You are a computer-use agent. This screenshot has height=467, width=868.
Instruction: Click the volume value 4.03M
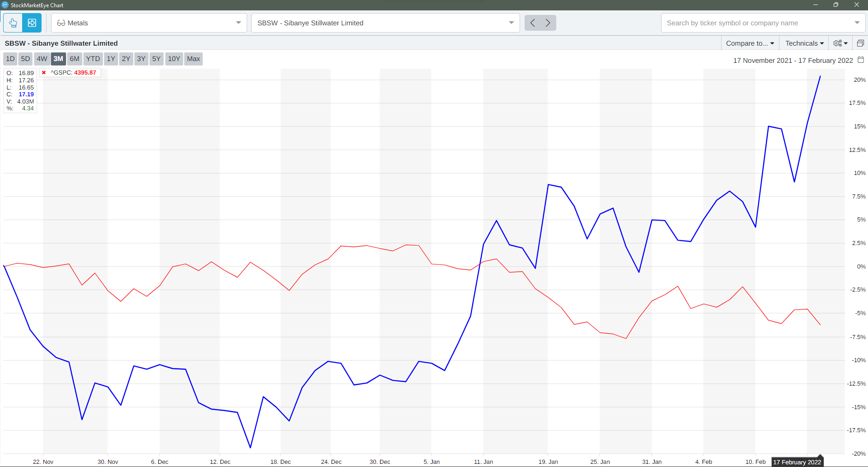click(25, 102)
